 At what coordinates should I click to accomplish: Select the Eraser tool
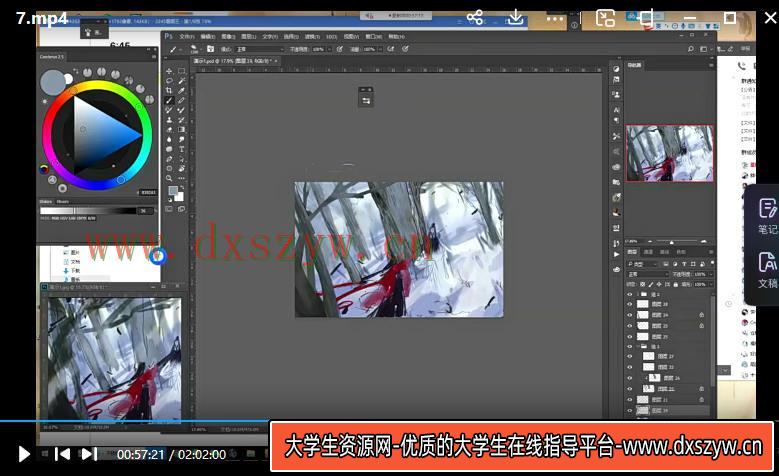(169, 130)
